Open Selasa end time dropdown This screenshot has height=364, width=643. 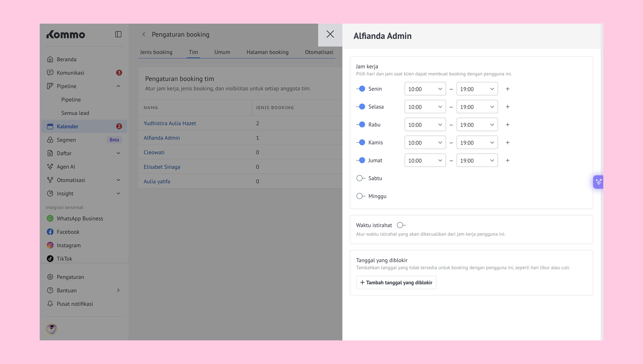477,107
